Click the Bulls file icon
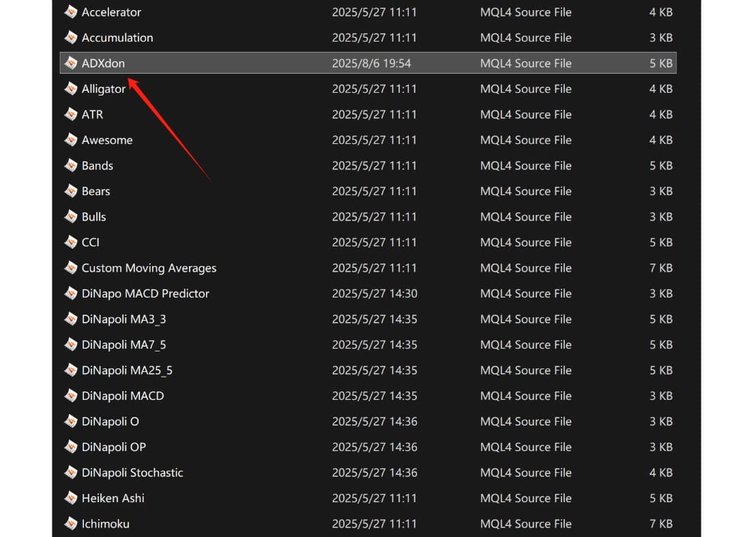 pyautogui.click(x=71, y=216)
